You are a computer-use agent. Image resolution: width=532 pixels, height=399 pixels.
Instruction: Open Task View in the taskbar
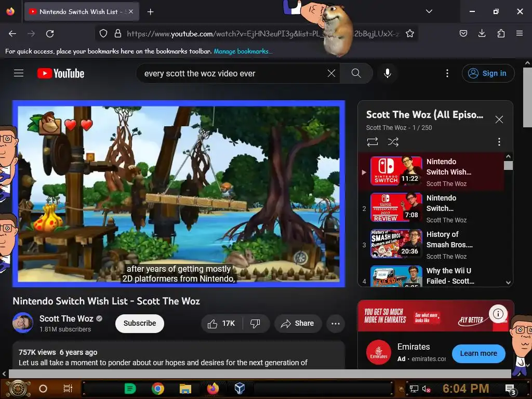68,389
